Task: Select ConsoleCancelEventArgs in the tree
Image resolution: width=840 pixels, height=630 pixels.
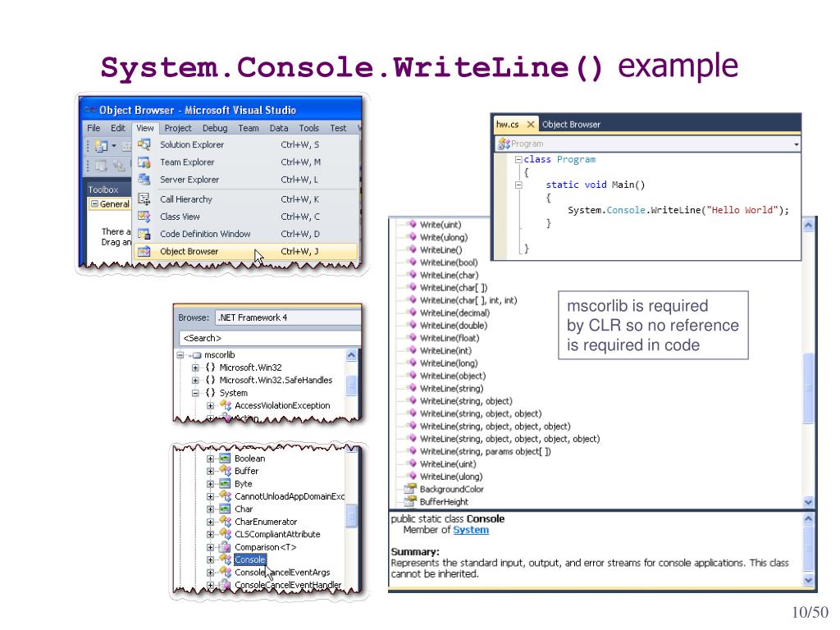Action: point(282,573)
